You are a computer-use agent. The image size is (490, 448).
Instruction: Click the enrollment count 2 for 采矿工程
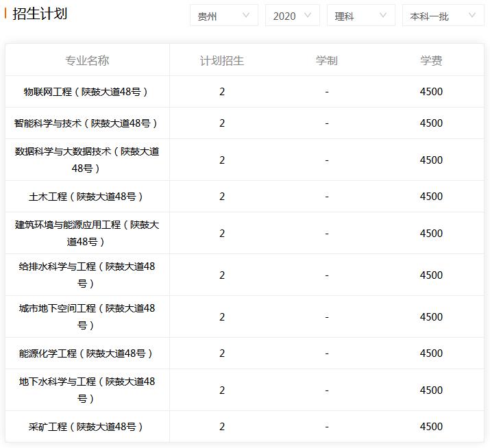pos(222,427)
